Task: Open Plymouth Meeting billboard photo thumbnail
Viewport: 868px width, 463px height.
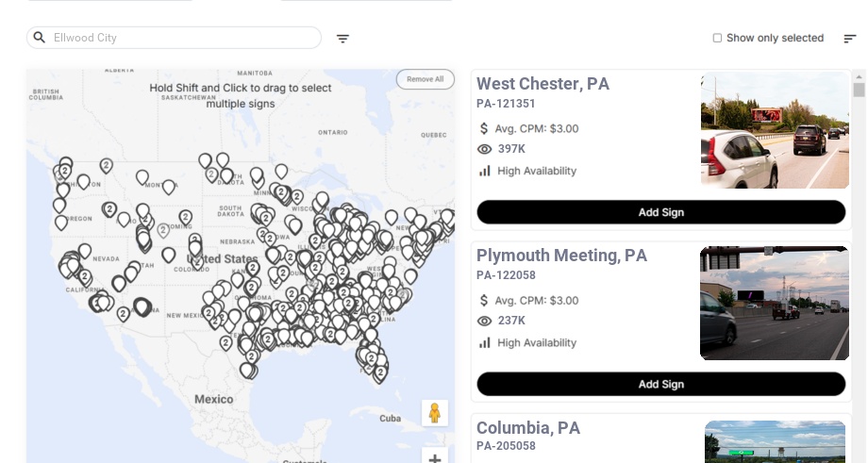Action: [774, 303]
